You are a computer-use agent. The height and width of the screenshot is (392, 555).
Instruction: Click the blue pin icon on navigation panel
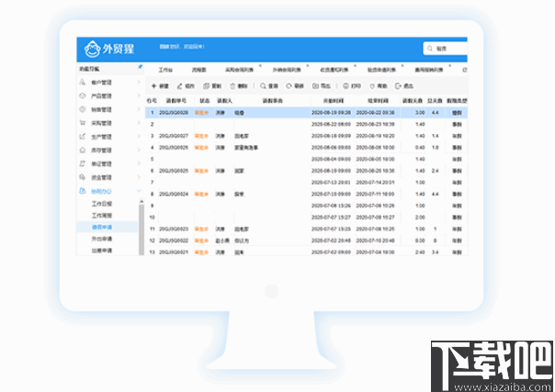141,67
